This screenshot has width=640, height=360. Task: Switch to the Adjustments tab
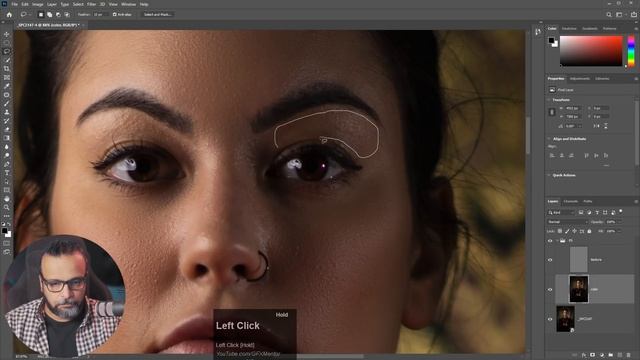coord(580,78)
